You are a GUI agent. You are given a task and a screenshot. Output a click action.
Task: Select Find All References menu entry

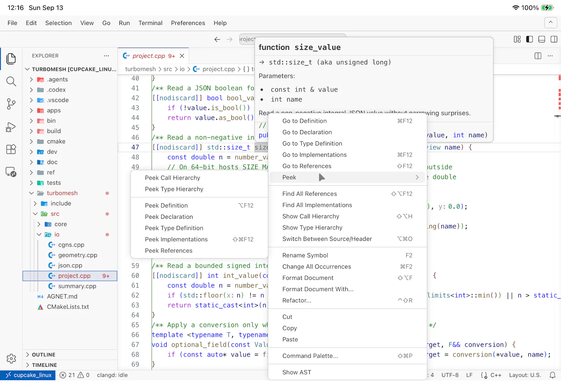click(347, 194)
